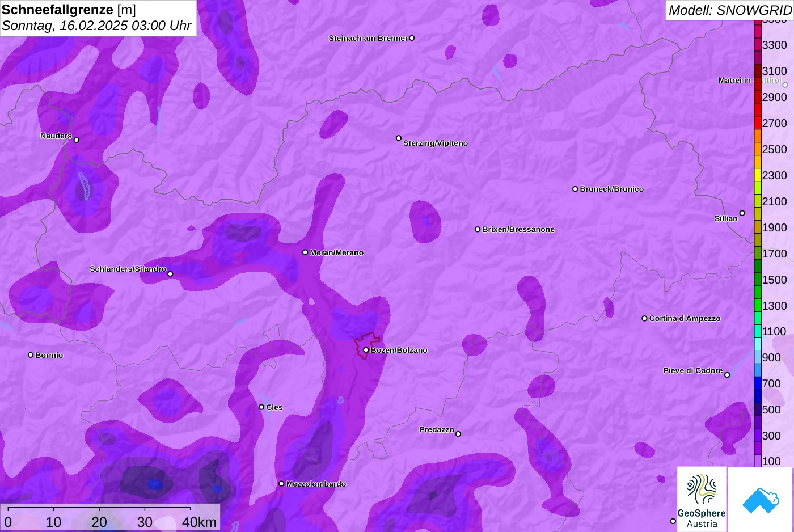
Task: Click the 3300 legend value
Action: tap(775, 45)
